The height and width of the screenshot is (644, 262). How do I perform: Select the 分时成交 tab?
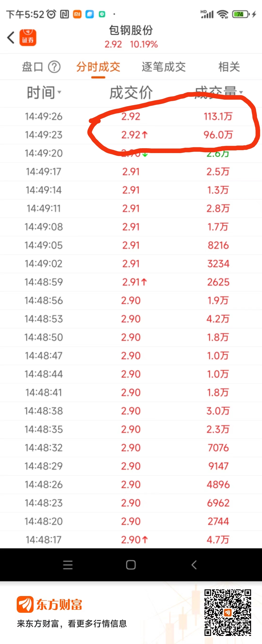(x=98, y=67)
